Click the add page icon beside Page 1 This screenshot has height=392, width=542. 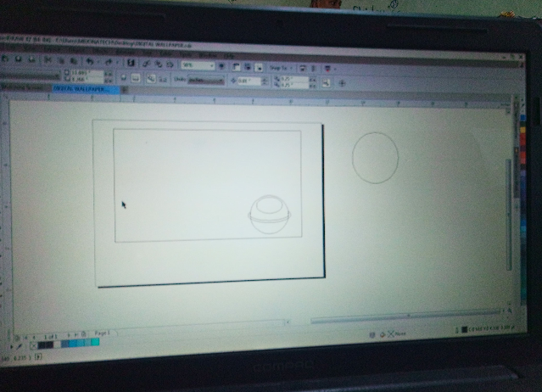(83, 334)
